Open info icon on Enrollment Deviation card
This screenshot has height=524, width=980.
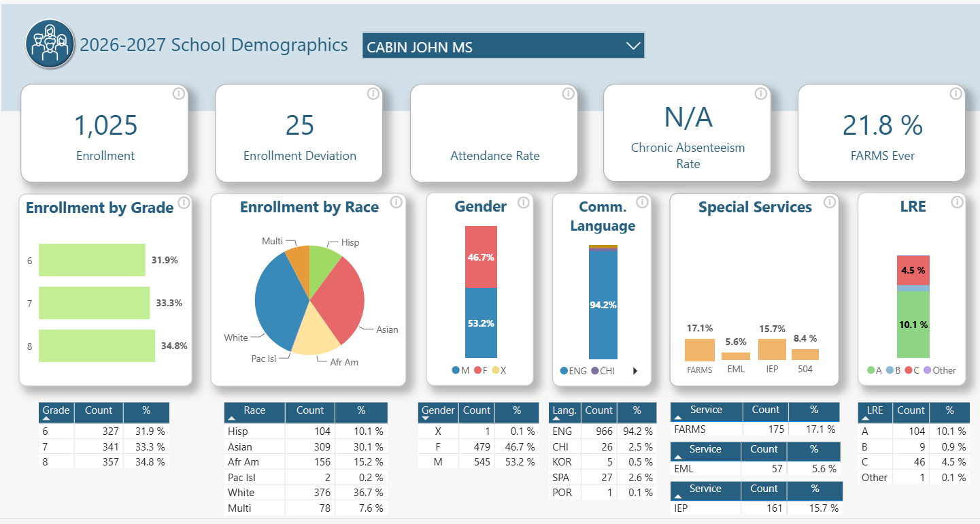click(x=373, y=94)
